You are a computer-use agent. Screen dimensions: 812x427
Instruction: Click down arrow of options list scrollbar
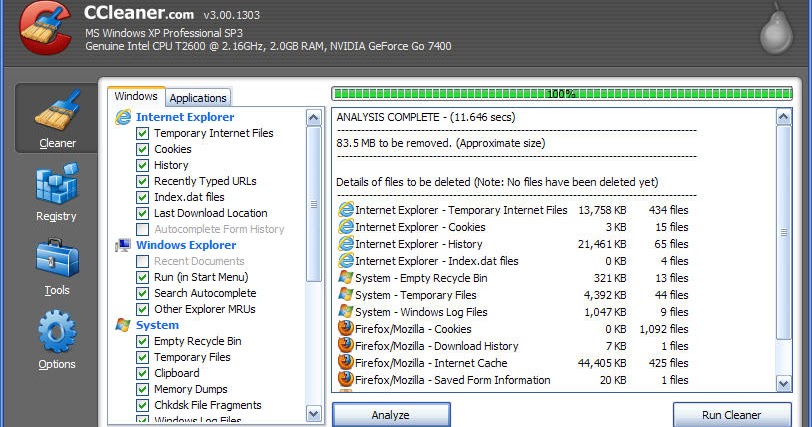(313, 413)
